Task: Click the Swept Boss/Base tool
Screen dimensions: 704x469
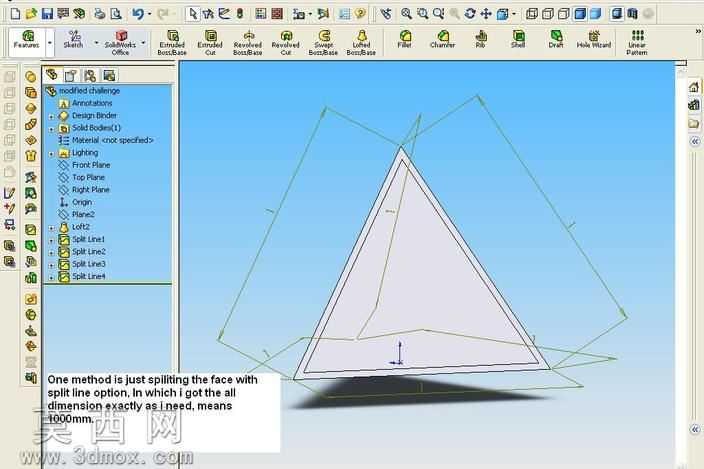Action: tap(323, 43)
